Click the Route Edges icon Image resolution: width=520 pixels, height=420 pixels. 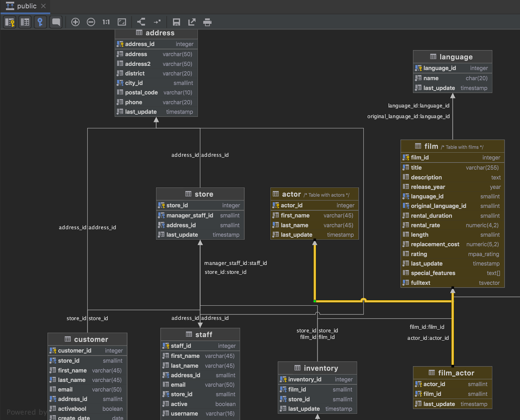tap(157, 22)
